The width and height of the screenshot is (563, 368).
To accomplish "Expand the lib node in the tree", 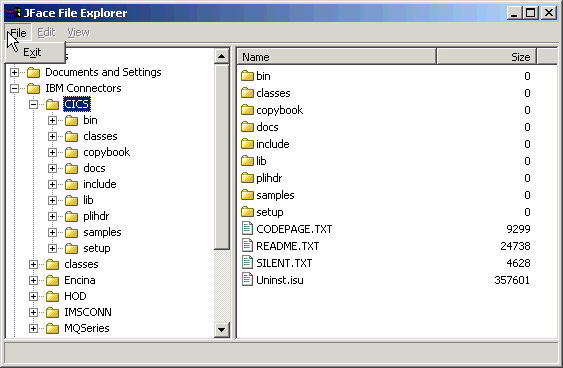I will tap(52, 200).
